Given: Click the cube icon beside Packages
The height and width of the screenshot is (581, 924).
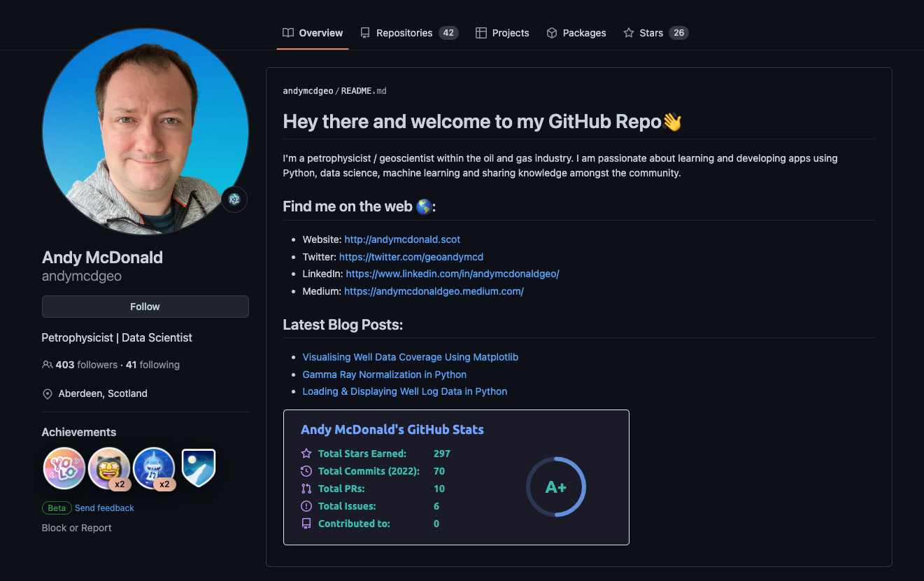Looking at the screenshot, I should click(552, 33).
